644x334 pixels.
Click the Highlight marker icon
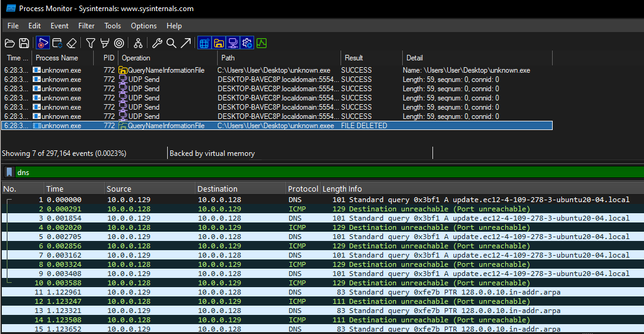(104, 43)
